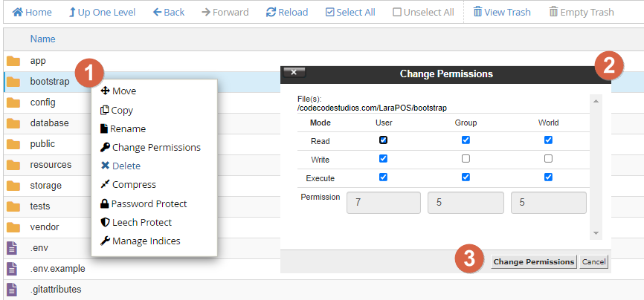The height and width of the screenshot is (300, 644).
Task: Select Compress in the context menu
Action: (x=134, y=184)
